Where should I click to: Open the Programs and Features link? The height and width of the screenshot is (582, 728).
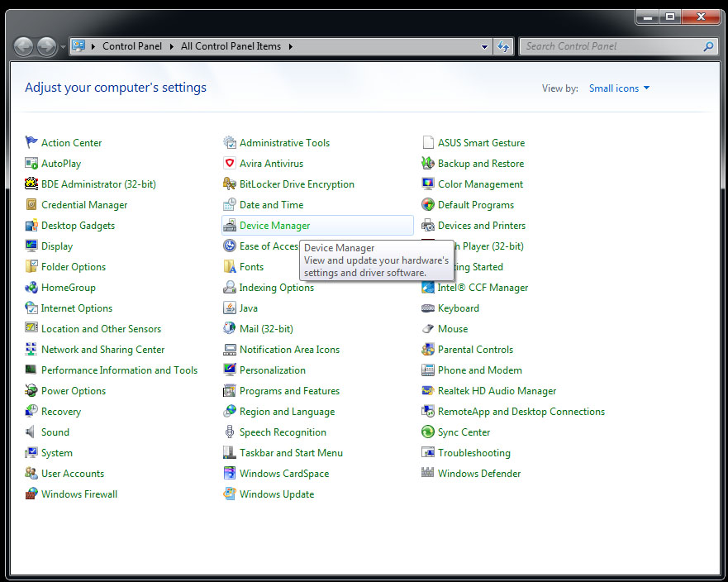(289, 391)
